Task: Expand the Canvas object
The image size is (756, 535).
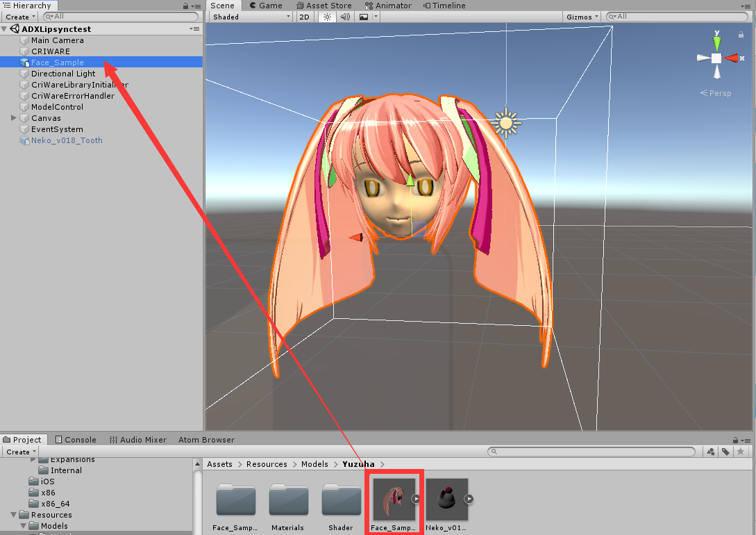Action: coord(13,117)
